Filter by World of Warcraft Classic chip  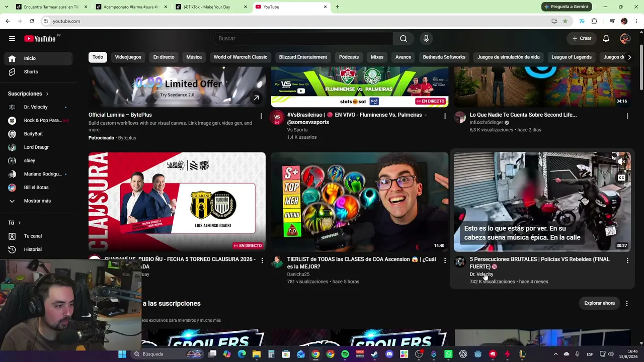click(x=240, y=57)
